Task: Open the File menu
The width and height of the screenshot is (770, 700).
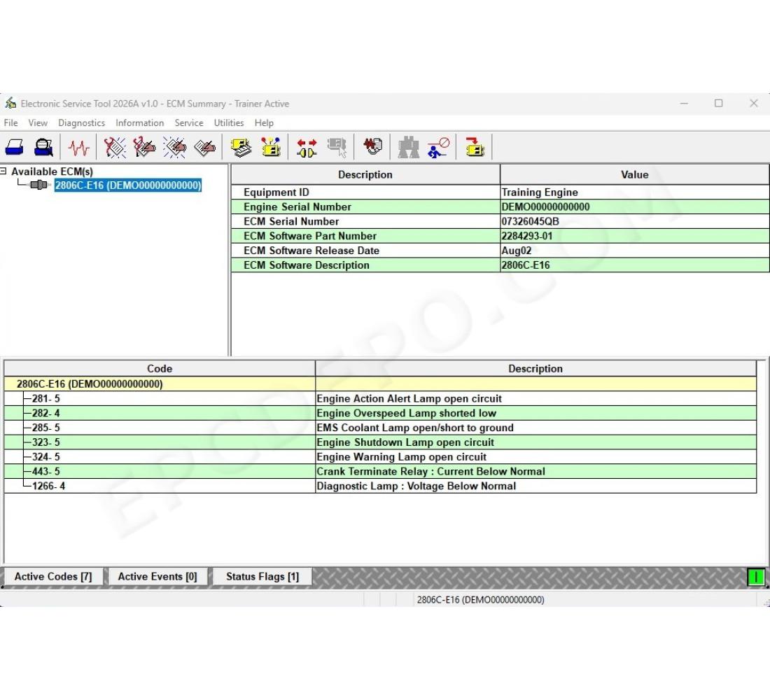Action: 10,122
